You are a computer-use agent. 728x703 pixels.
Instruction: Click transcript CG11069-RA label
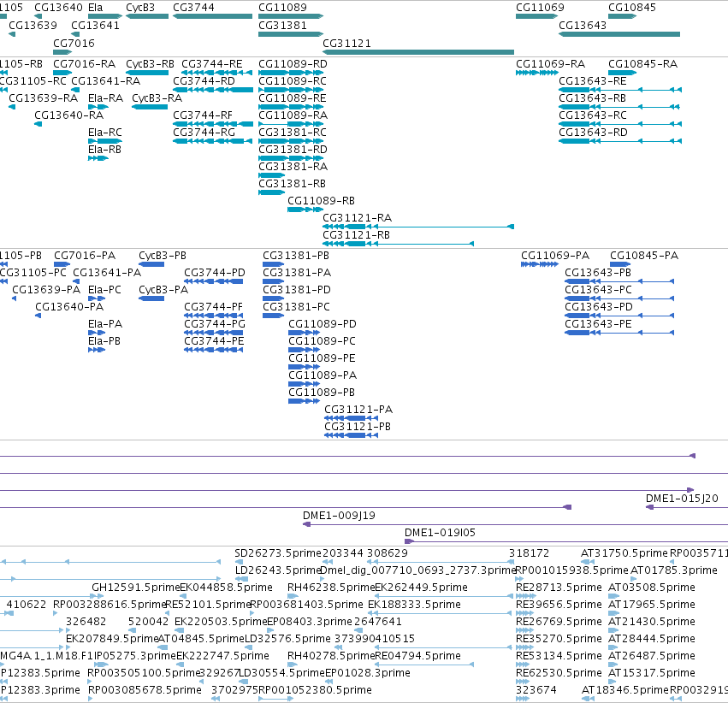pos(551,63)
